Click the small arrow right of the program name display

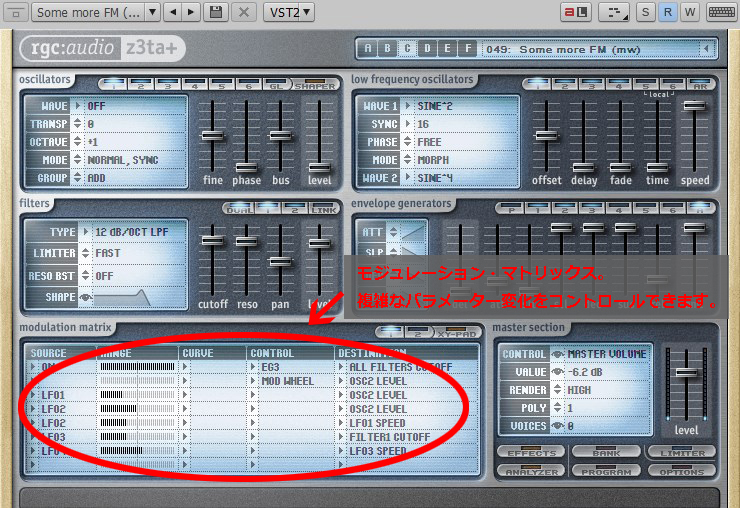tap(706, 49)
